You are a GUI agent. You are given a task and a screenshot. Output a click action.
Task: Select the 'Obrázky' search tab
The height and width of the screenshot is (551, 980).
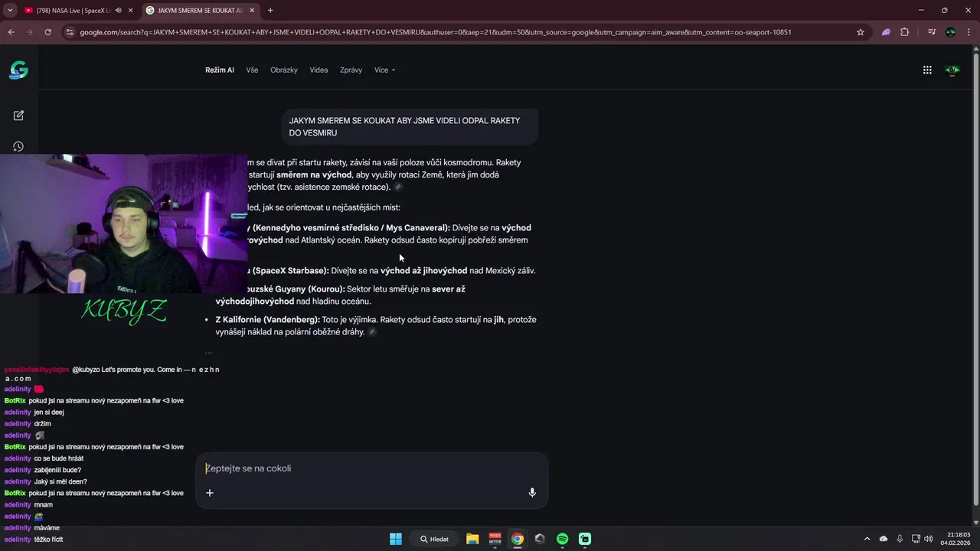pos(283,70)
